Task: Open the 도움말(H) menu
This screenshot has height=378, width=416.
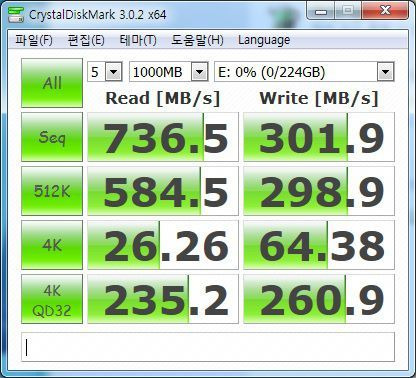Action: [x=197, y=40]
